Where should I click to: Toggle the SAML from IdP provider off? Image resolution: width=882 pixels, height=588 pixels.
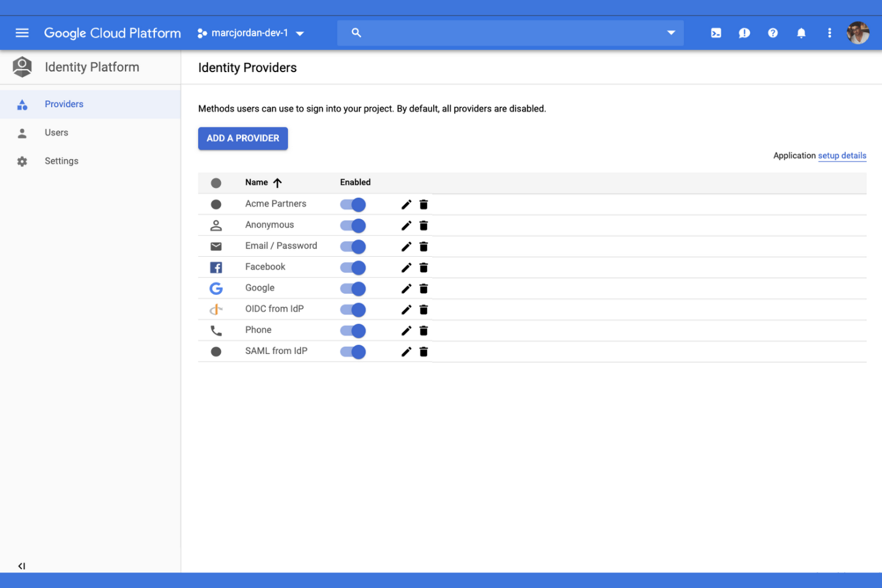[x=352, y=351]
